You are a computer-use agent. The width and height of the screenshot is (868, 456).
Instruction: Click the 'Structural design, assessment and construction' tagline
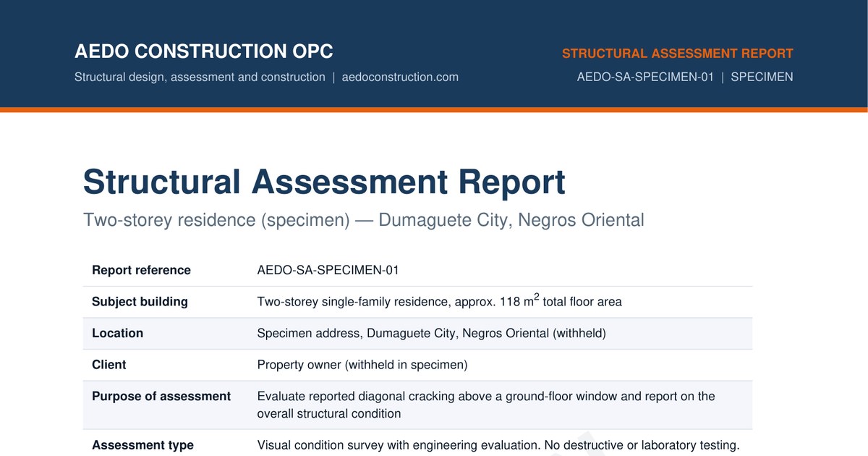200,77
